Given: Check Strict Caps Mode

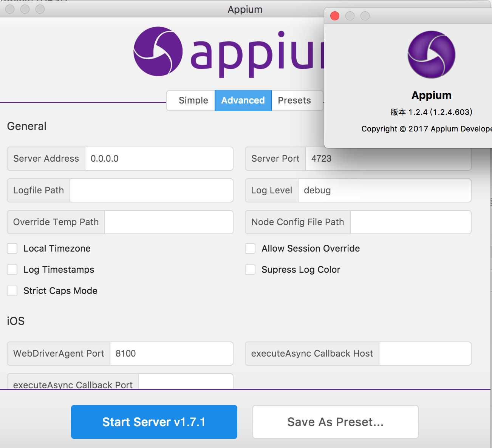Looking at the screenshot, I should click(12, 291).
